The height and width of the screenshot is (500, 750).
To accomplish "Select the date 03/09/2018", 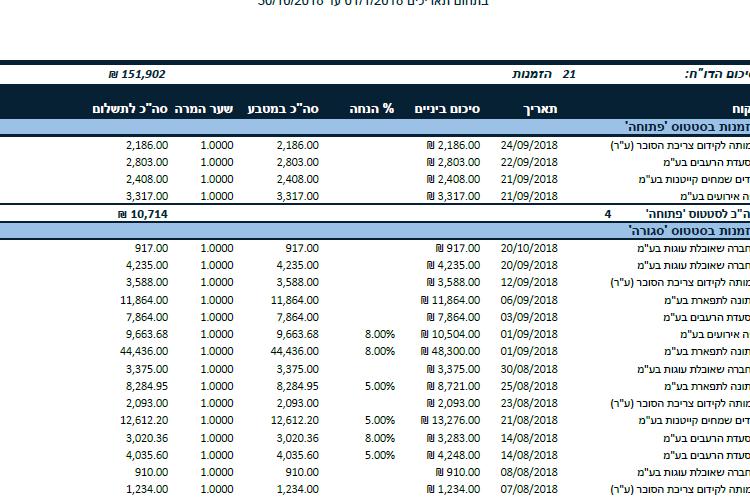I will coord(529,317).
